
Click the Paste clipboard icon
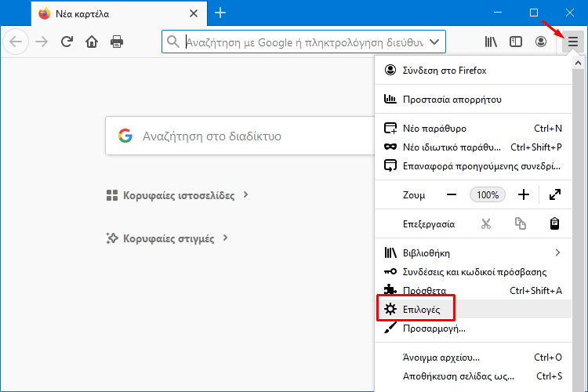[x=554, y=223]
